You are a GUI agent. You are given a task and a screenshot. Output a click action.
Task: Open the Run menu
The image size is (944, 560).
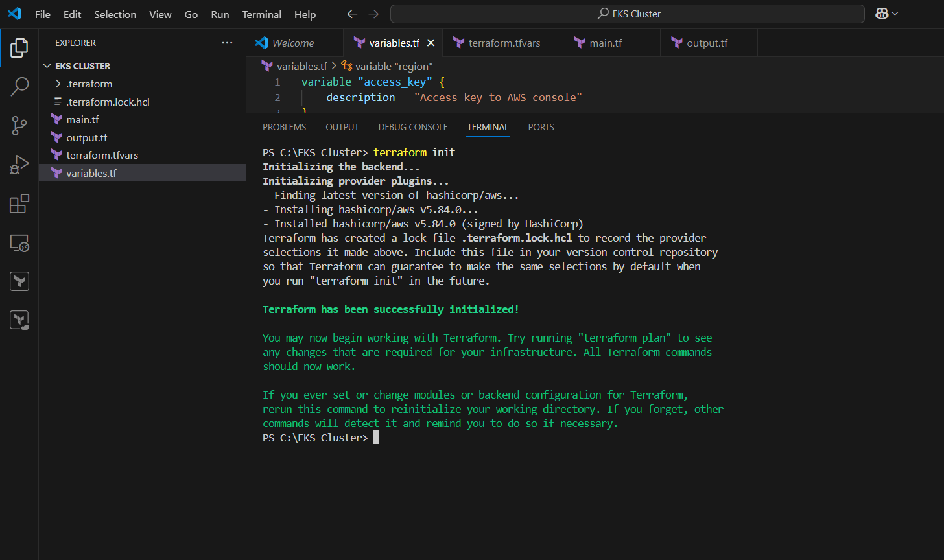pos(220,14)
